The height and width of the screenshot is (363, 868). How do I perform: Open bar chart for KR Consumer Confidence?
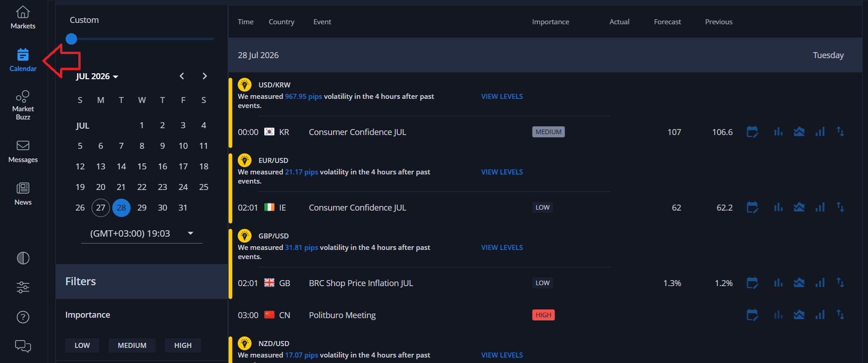pyautogui.click(x=778, y=132)
